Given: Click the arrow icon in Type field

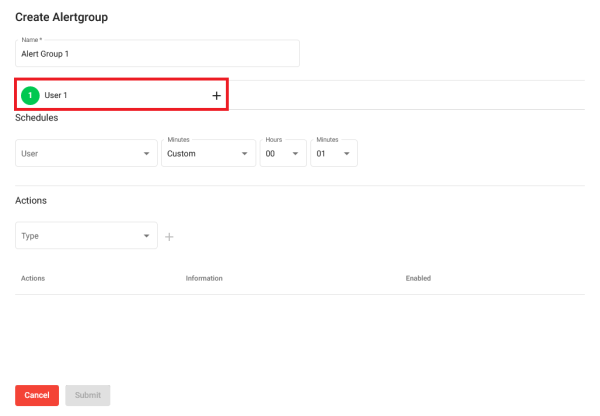Looking at the screenshot, I should pos(147,236).
